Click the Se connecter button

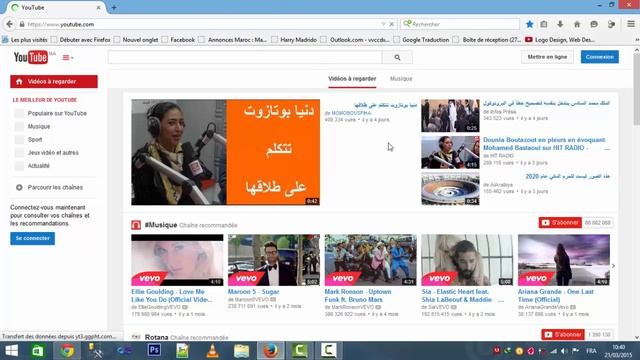pos(33,238)
